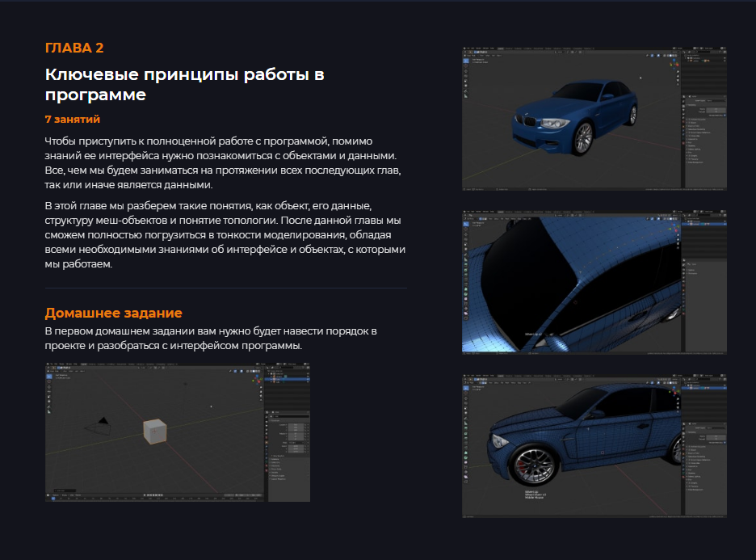Click the orange 'ГЛАВА 2' label
Viewport: 756px width, 560px height.
click(x=74, y=48)
